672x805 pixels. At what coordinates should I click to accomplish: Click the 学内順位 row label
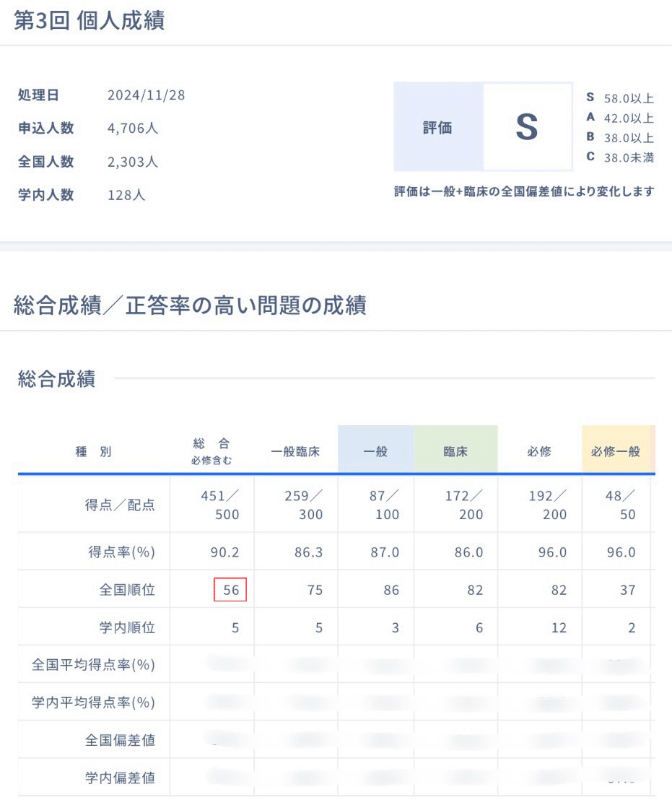point(127,627)
